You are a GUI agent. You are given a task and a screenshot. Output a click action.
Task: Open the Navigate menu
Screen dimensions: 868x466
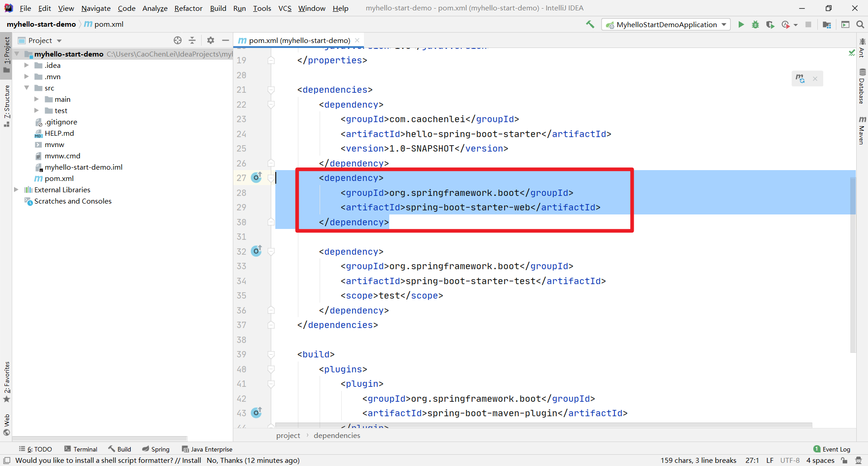[x=96, y=8]
